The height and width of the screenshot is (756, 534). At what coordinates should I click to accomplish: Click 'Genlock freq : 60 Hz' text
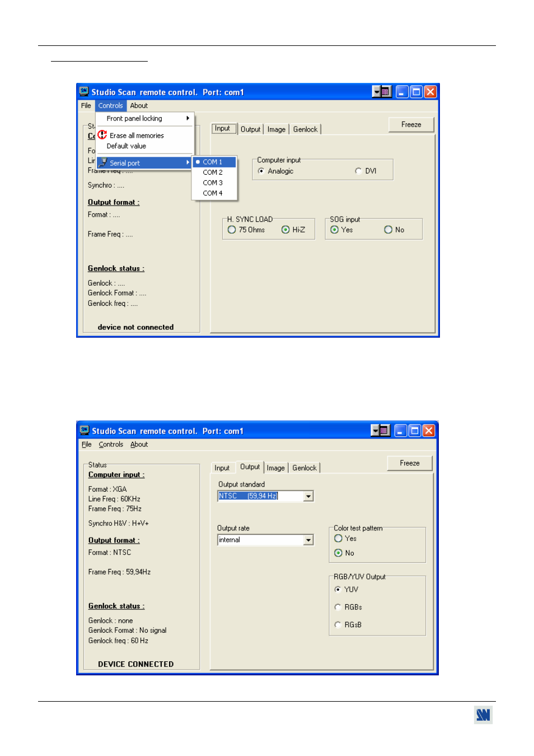[x=118, y=641]
